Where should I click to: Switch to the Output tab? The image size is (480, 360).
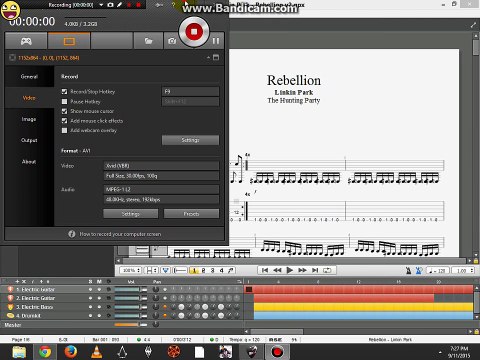coord(29,140)
